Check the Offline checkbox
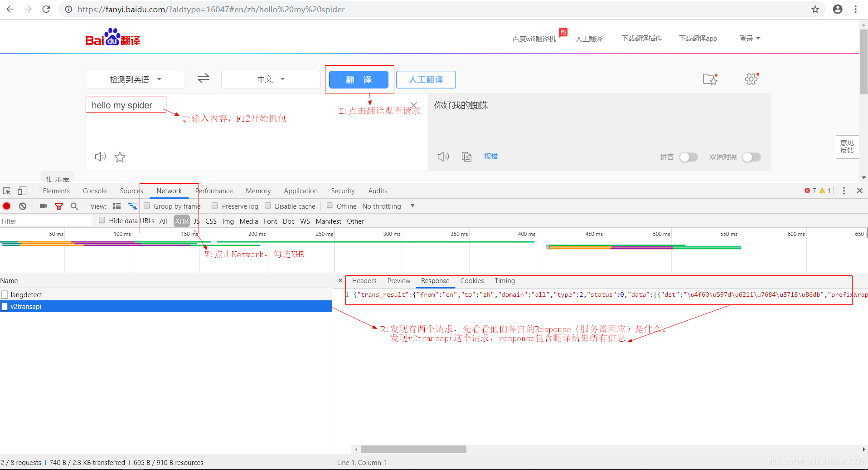Screen dimensions: 868x470 330,206
